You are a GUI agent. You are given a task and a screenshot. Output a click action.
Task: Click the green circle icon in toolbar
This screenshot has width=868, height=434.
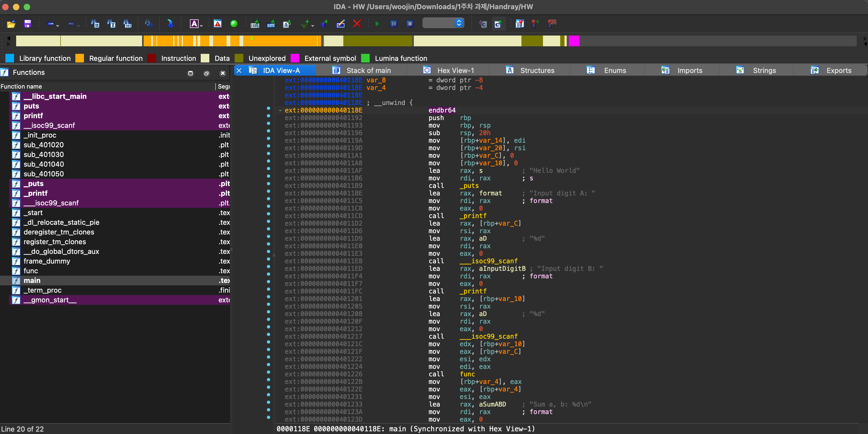click(234, 24)
